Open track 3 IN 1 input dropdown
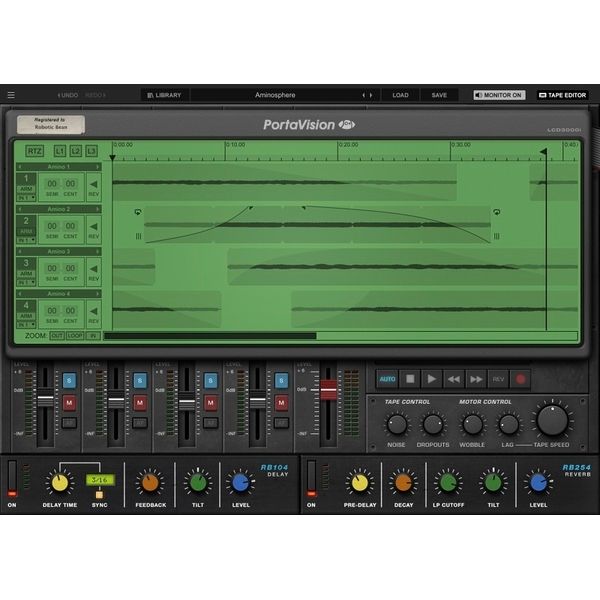This screenshot has height=600, width=600. tap(26, 282)
